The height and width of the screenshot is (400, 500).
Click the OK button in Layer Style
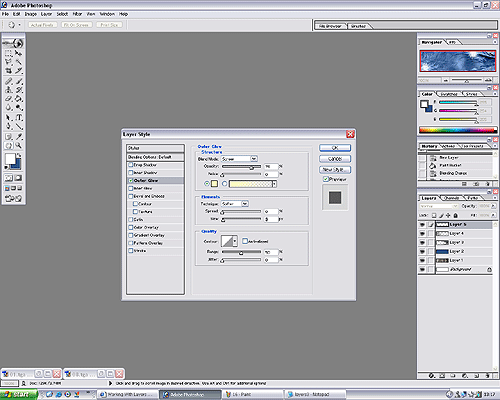click(335, 148)
